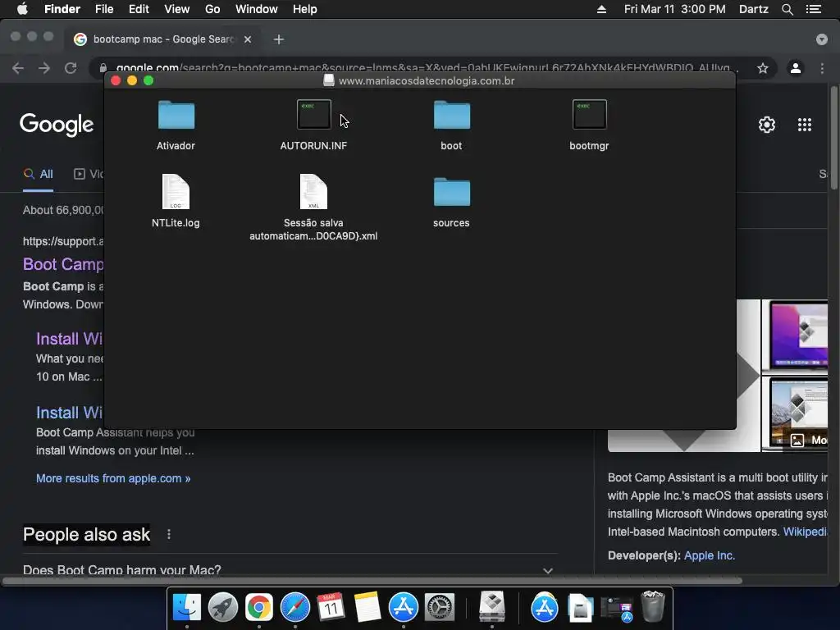This screenshot has width=840, height=630.
Task: Open the Chrome profile avatar button
Action: pyautogui.click(x=796, y=68)
